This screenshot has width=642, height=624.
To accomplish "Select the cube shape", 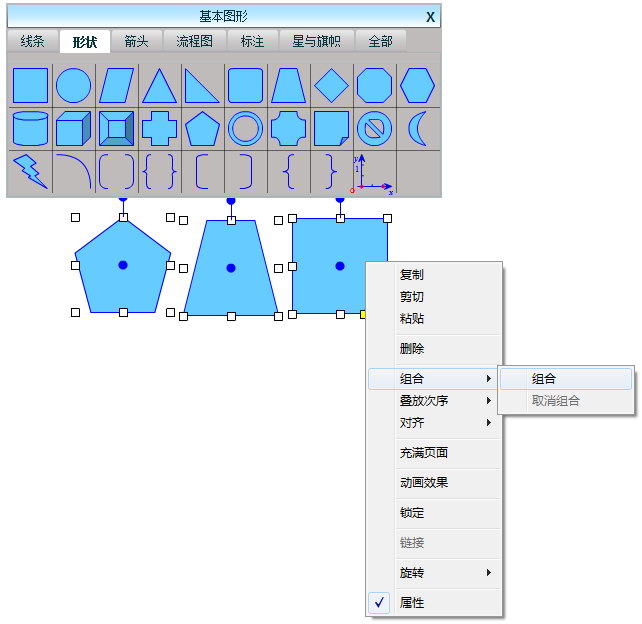I will [x=73, y=129].
